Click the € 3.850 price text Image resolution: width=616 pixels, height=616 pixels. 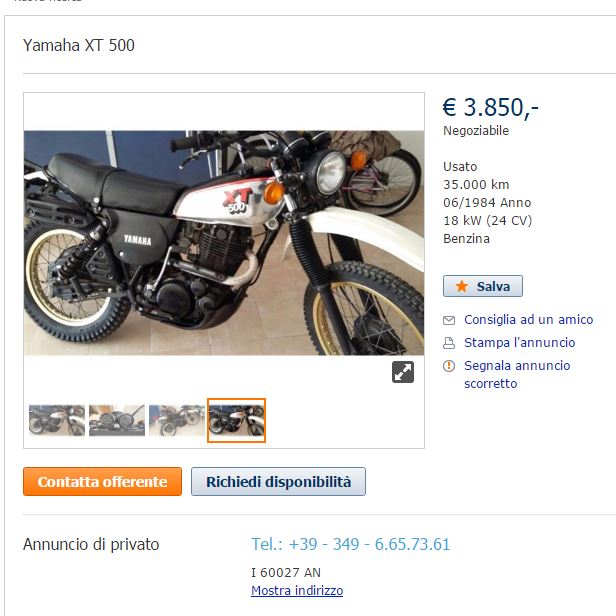490,107
